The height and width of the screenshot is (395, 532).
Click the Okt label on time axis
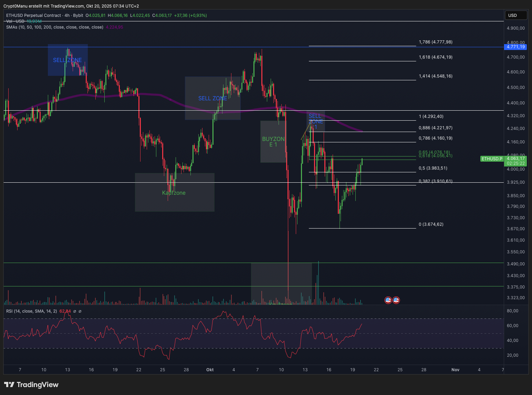(210, 370)
